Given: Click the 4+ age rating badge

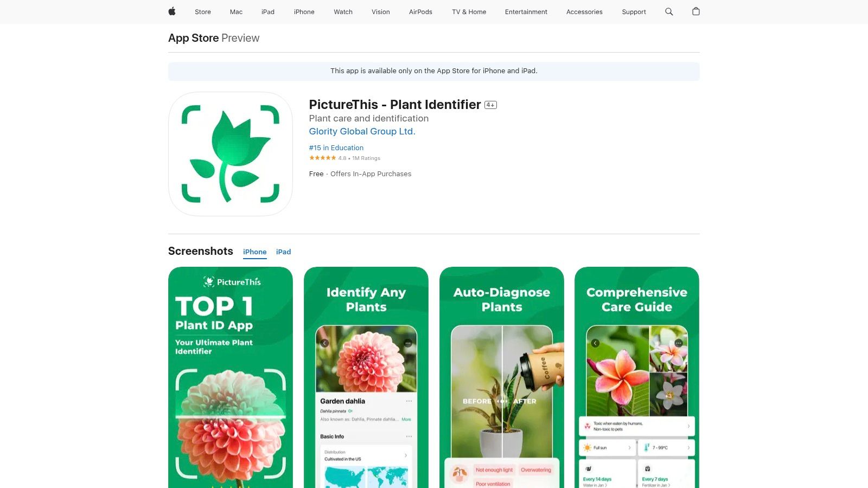Looking at the screenshot, I should pos(490,105).
